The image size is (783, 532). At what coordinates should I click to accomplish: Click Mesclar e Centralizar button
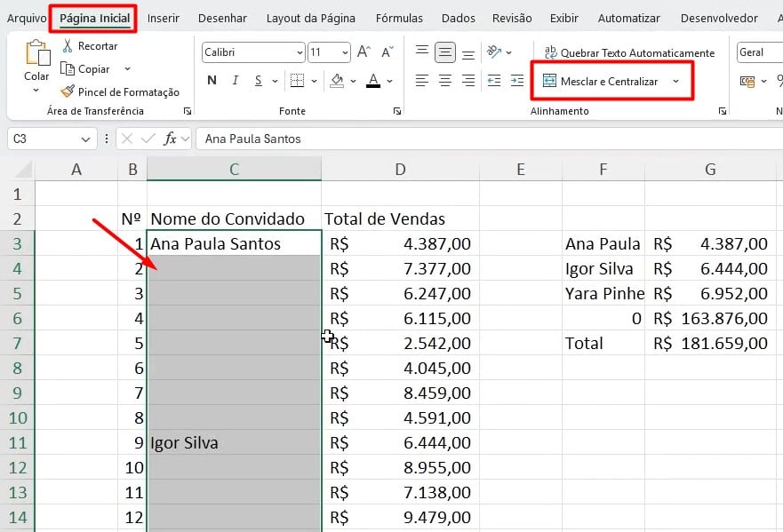pos(601,82)
